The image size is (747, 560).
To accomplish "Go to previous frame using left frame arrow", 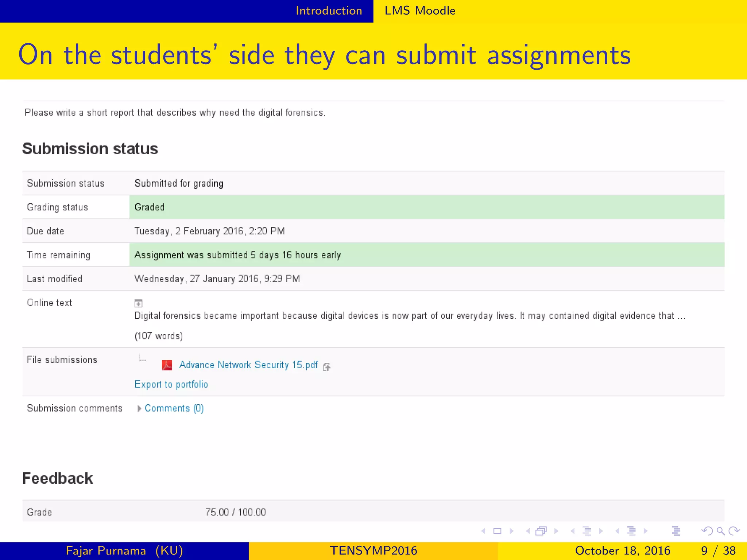I will click(x=528, y=531).
